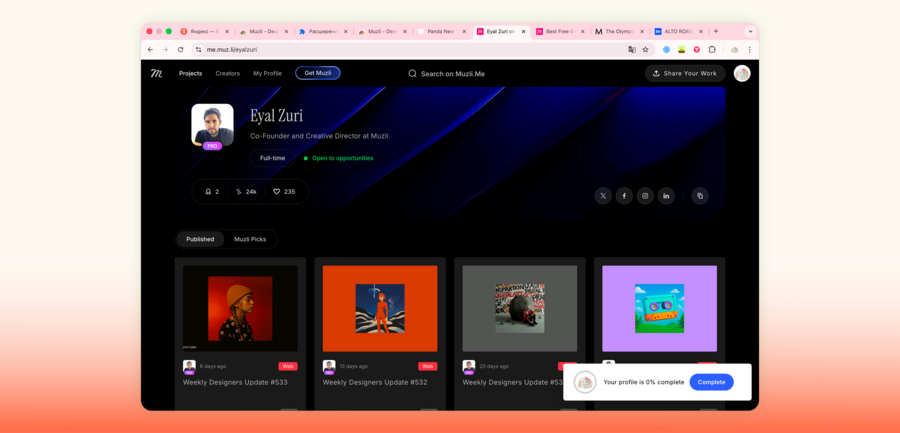
Task: Click the Web tag on Update #532 card
Action: 428,366
